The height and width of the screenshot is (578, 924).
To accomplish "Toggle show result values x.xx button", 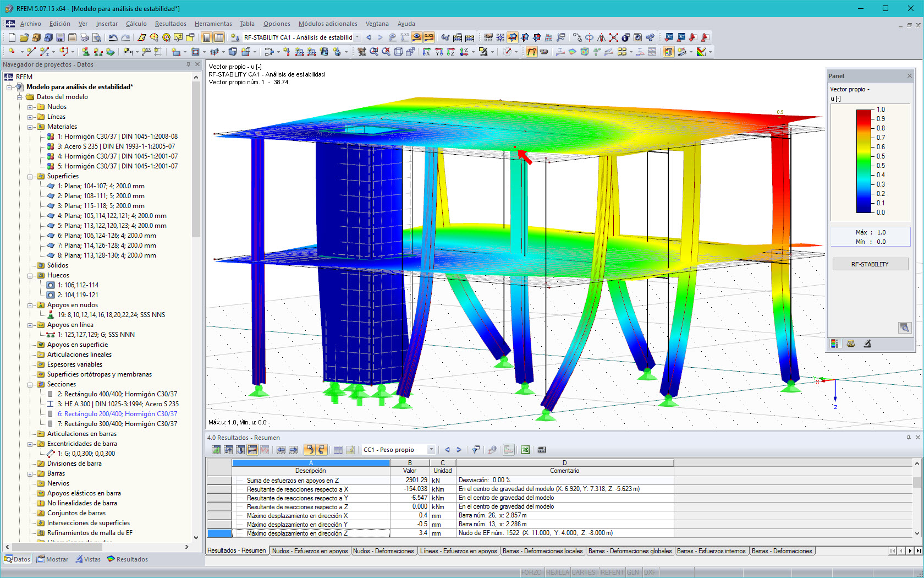I will pyautogui.click(x=429, y=37).
